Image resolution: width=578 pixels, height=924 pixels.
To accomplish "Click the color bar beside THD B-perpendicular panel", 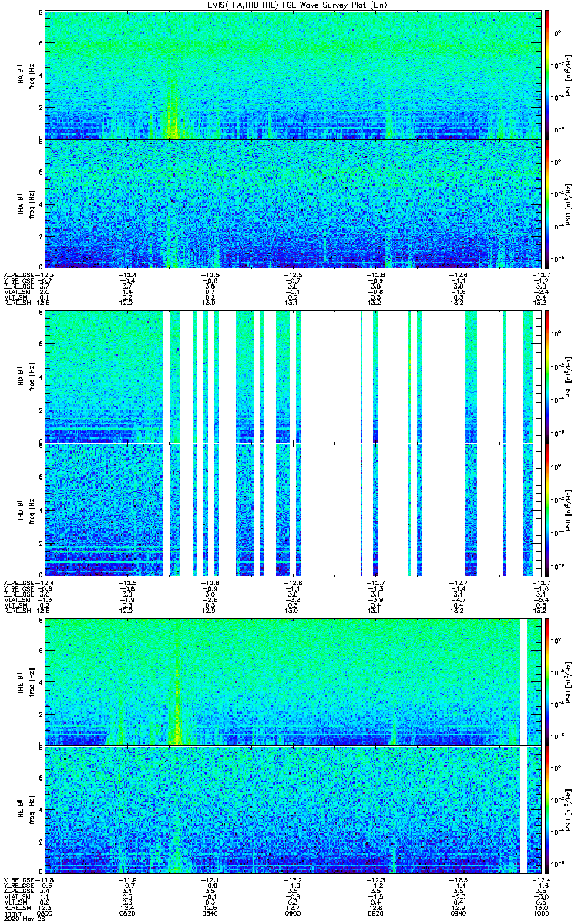I will click(x=548, y=377).
